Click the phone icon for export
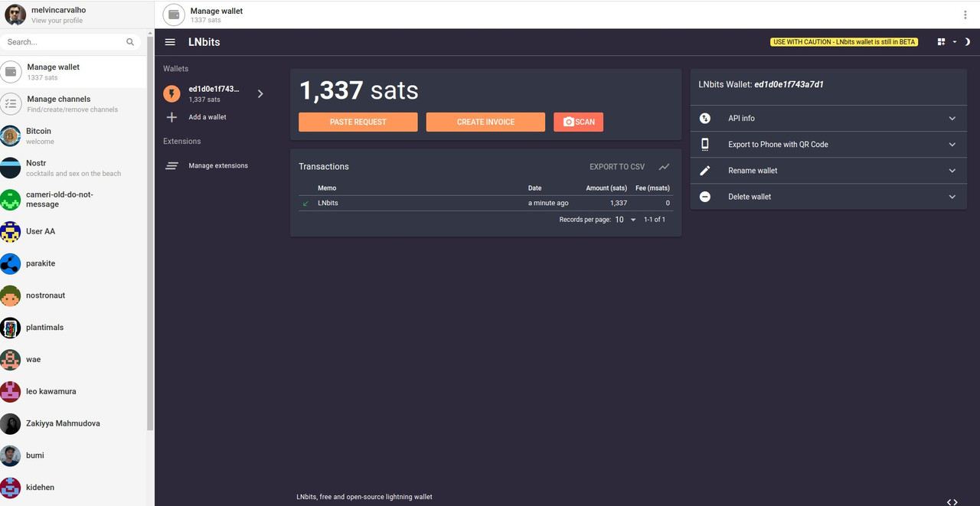 pyautogui.click(x=705, y=144)
